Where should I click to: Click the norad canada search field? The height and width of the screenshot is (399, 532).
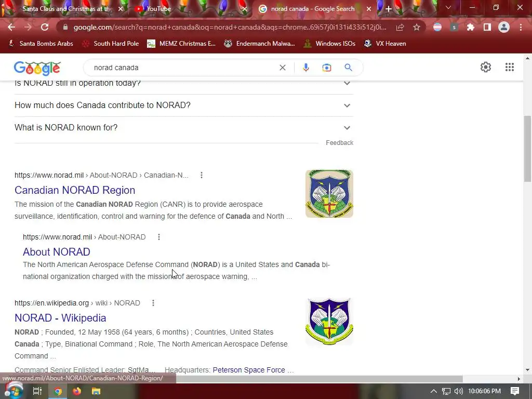click(x=183, y=68)
